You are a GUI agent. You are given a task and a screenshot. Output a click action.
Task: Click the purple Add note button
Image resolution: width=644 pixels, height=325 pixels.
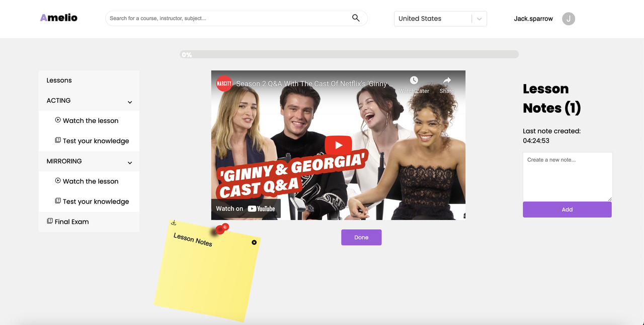(567, 210)
